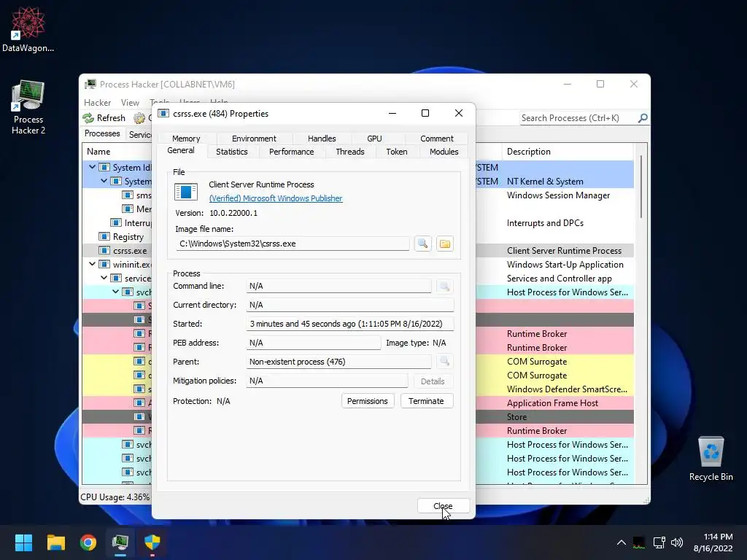Viewport: 747px width, 560px height.
Task: Select the Windows Defender SmartScreen row
Action: [x=566, y=389]
